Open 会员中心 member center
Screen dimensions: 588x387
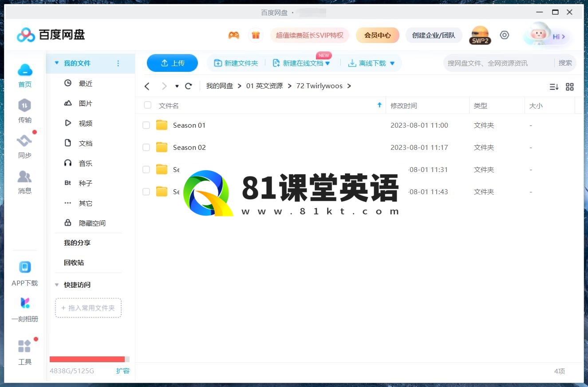(378, 35)
